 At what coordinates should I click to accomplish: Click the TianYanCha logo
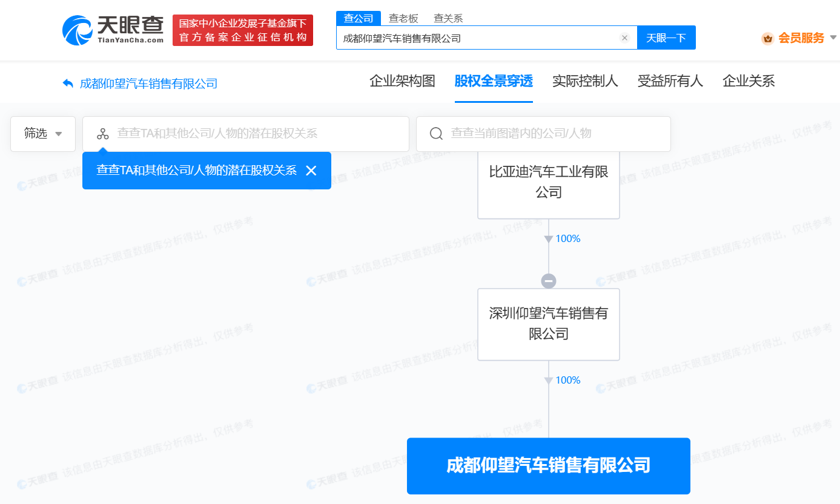(x=113, y=30)
